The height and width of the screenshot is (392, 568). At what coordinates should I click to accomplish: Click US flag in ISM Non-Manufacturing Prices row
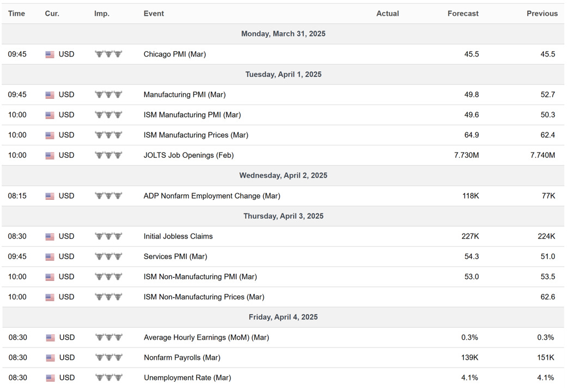(50, 297)
